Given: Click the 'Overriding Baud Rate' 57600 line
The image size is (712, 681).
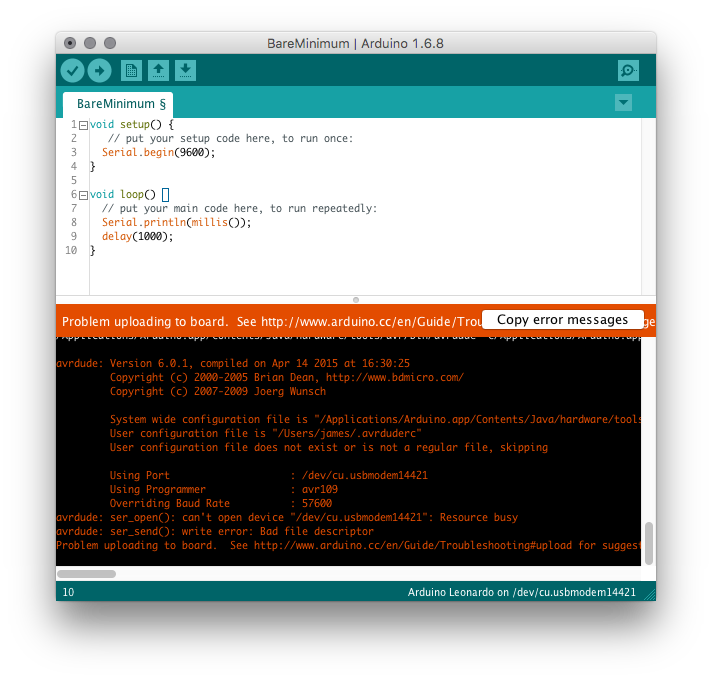Looking at the screenshot, I should pyautogui.click(x=221, y=503).
